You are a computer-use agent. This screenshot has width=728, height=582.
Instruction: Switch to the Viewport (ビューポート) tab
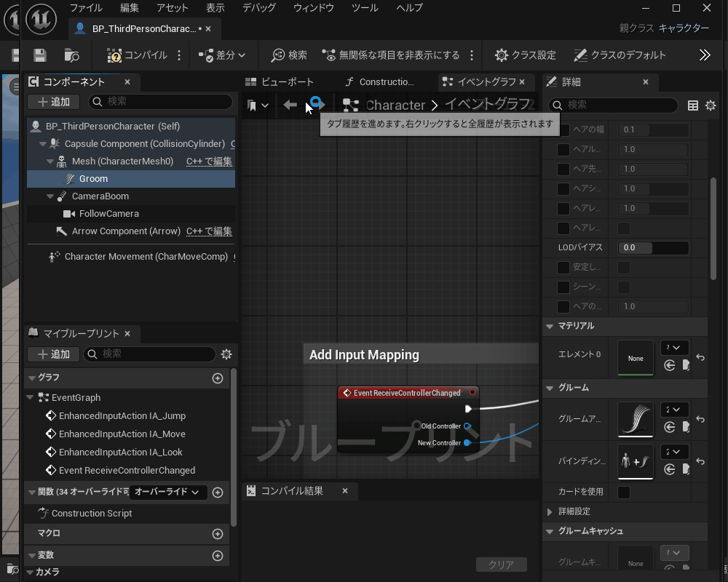pyautogui.click(x=280, y=82)
